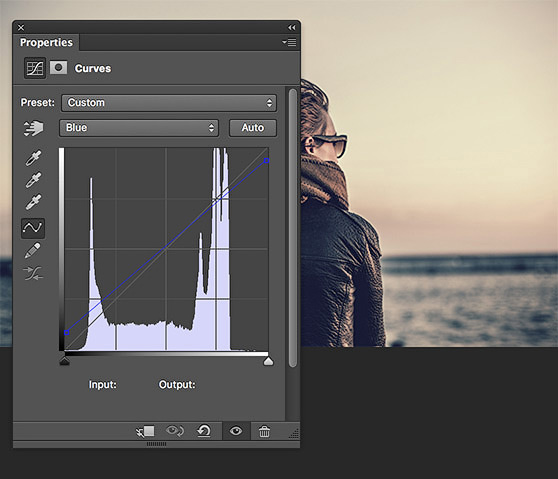Viewport: 558px width, 479px height.
Task: Open the Properties panel flyout menu
Action: click(289, 42)
